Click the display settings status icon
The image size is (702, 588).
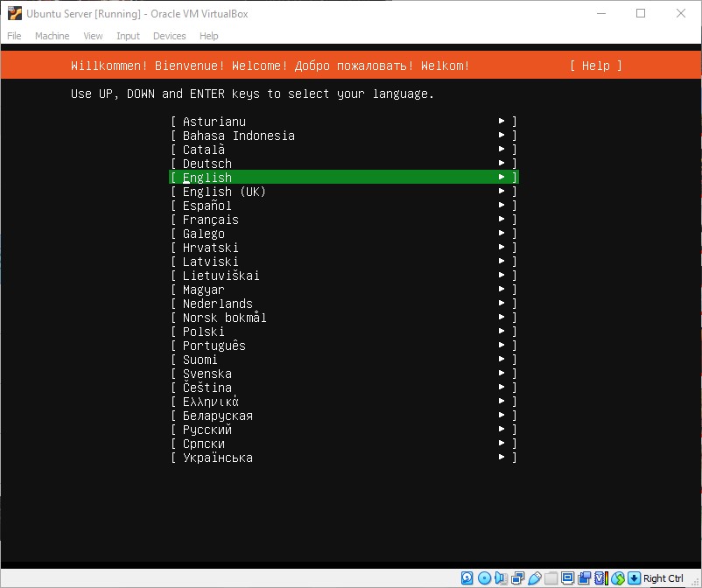(568, 578)
